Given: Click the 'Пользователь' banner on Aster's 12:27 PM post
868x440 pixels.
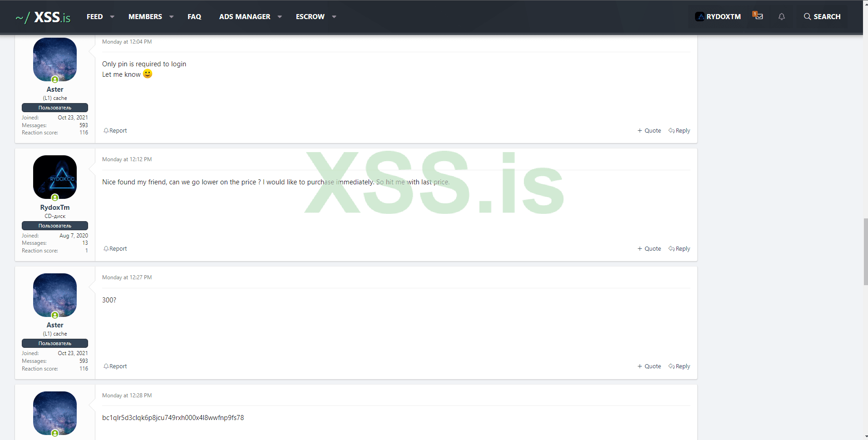Looking at the screenshot, I should [55, 343].
